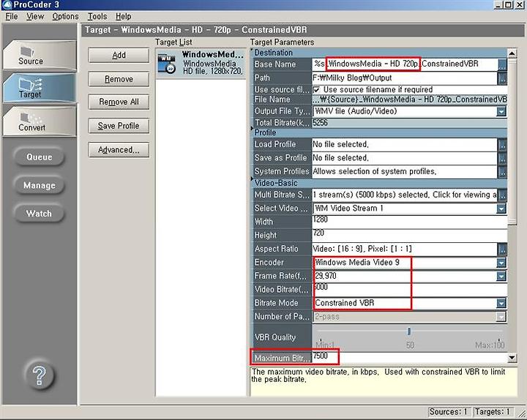Open the View menu

tap(35, 17)
